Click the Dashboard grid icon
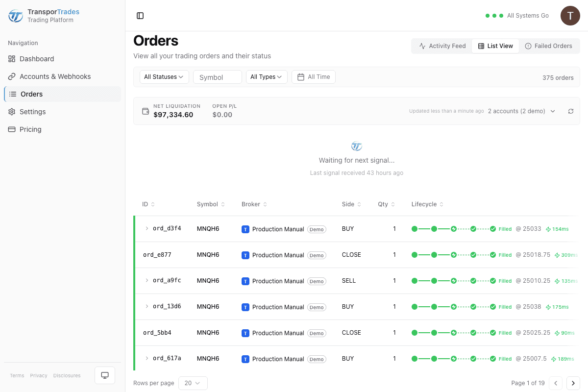 12,59
